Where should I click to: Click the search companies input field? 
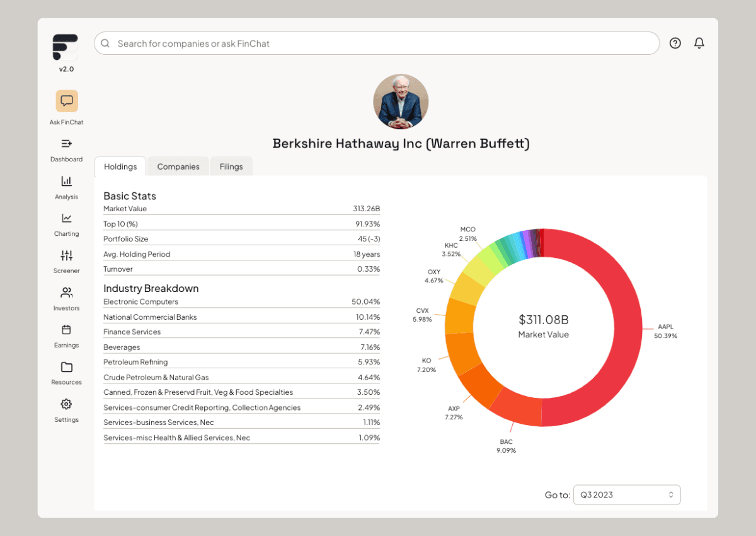pyautogui.click(x=377, y=44)
